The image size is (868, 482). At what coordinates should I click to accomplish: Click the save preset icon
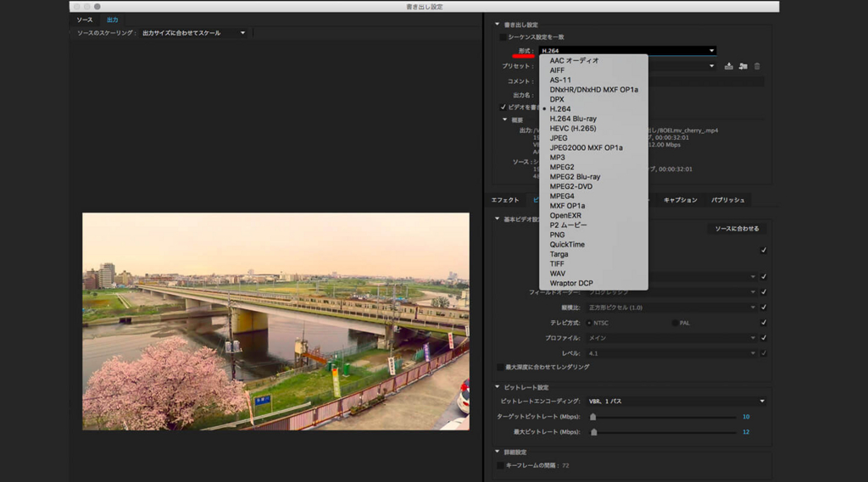click(x=728, y=66)
